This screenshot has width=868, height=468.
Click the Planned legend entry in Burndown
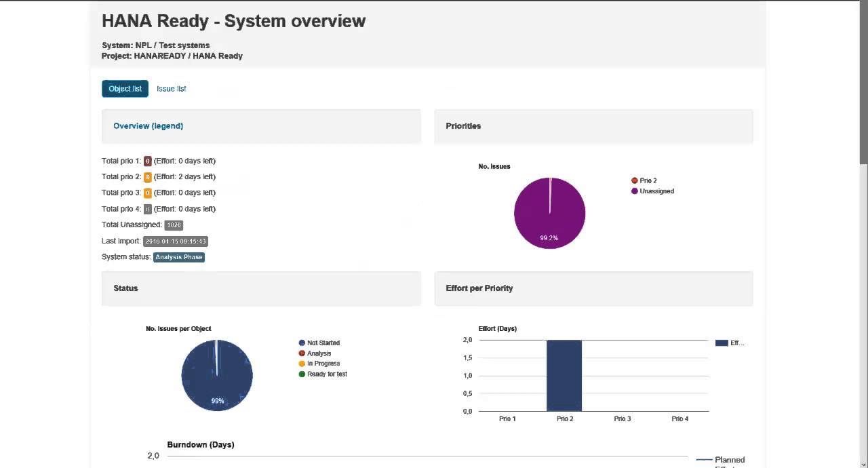tap(721, 460)
